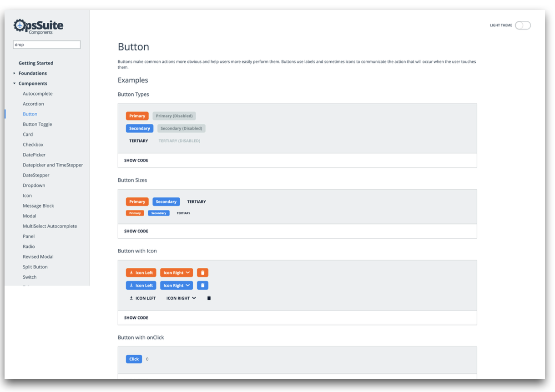
Task: Toggle the Light Theme switch
Action: [523, 25]
